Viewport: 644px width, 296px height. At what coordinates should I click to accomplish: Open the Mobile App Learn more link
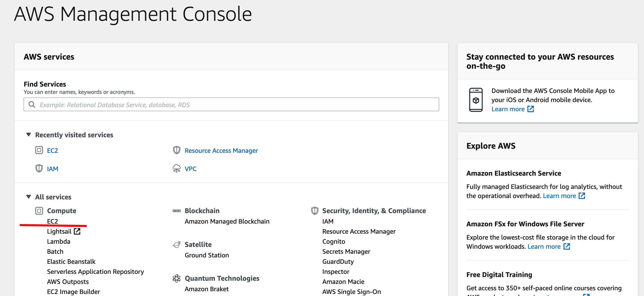[x=508, y=109]
